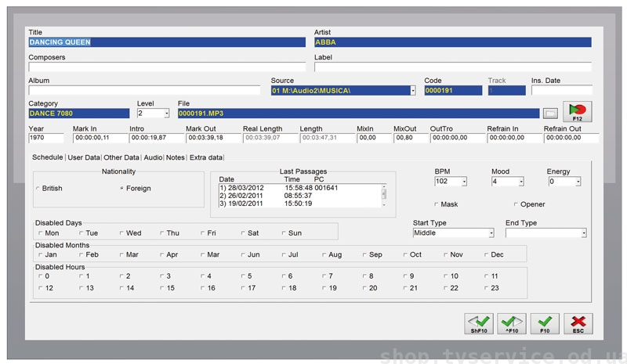
Task: Open the Start Type dropdown
Action: click(x=491, y=233)
